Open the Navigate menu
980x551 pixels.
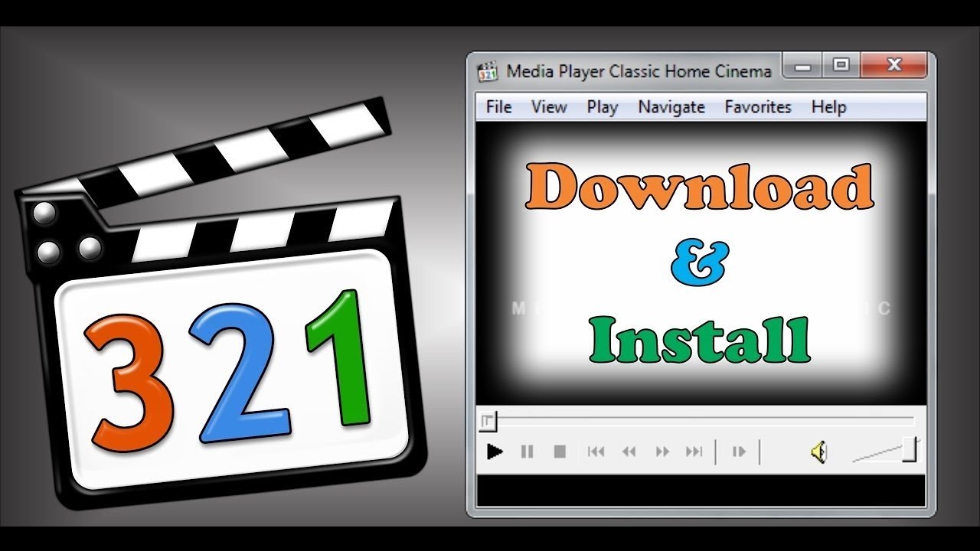671,107
